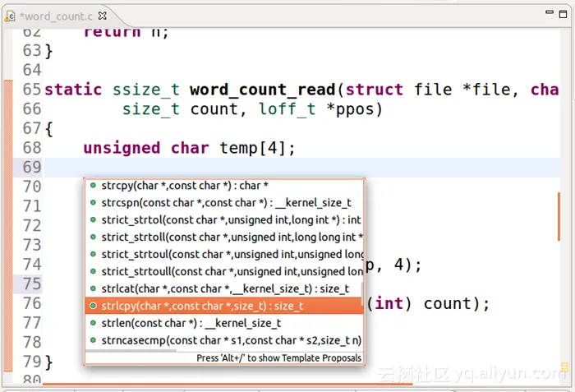Close the word_count.c editor tab
Image resolution: width=575 pixels, height=392 pixels.
(x=102, y=16)
